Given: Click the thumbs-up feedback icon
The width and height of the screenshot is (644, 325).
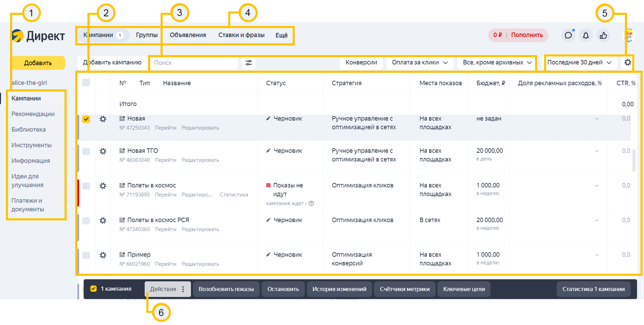Looking at the screenshot, I should pos(603,35).
